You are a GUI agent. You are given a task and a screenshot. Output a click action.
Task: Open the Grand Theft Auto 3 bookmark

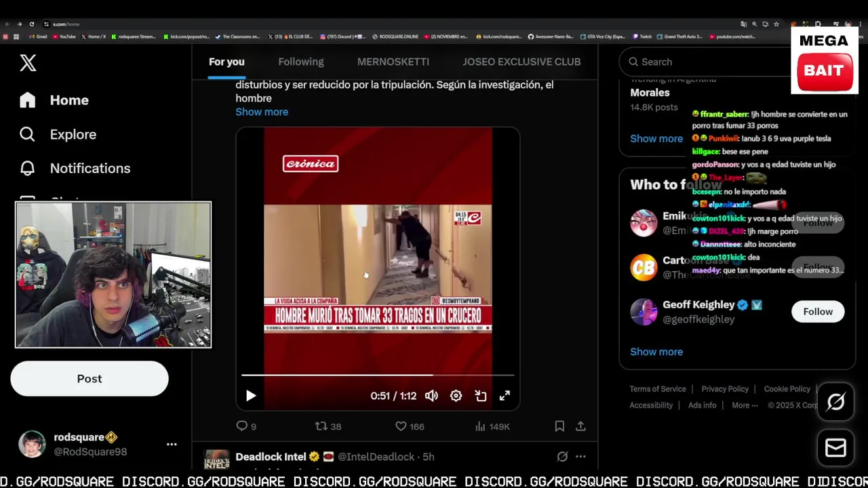tap(680, 37)
